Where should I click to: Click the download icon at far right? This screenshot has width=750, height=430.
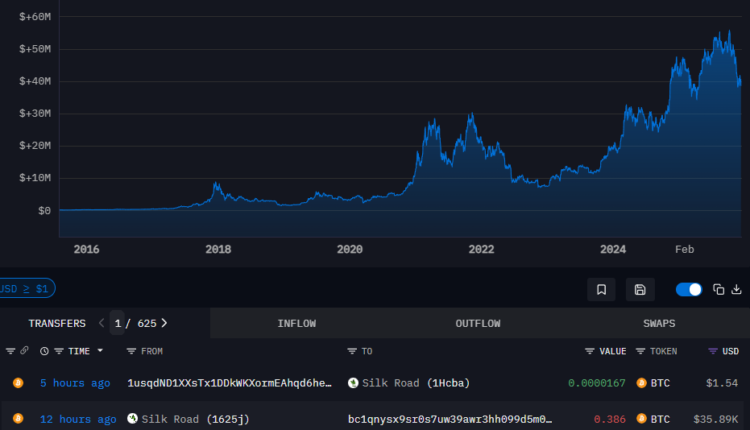737,290
